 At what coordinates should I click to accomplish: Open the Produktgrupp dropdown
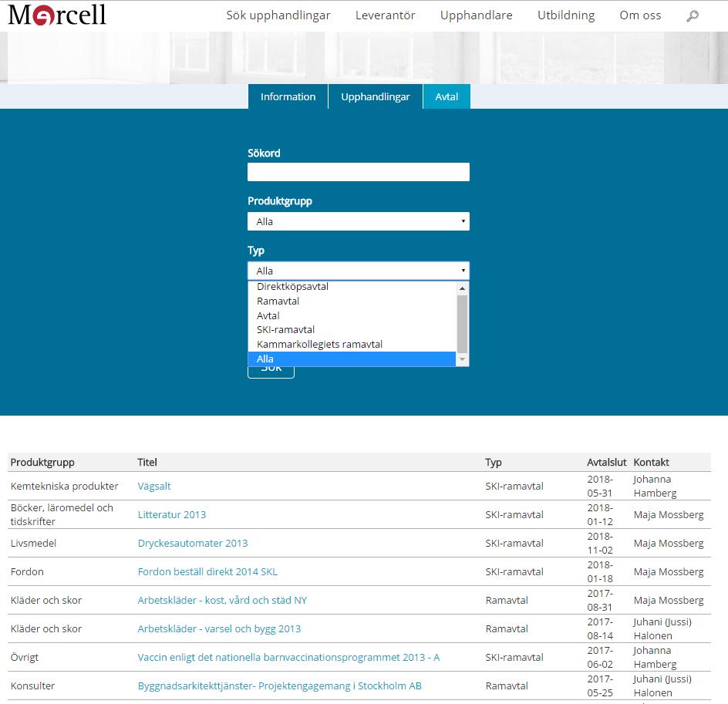(359, 221)
